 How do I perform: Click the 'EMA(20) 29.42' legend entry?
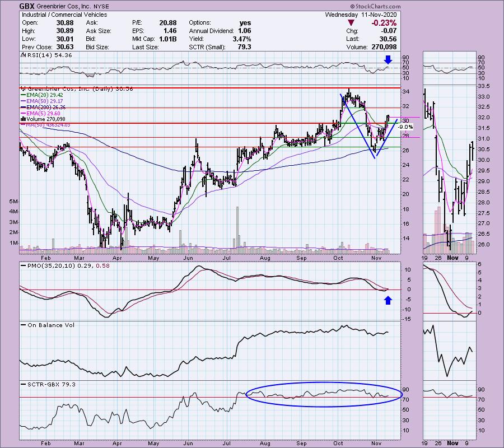pos(45,95)
